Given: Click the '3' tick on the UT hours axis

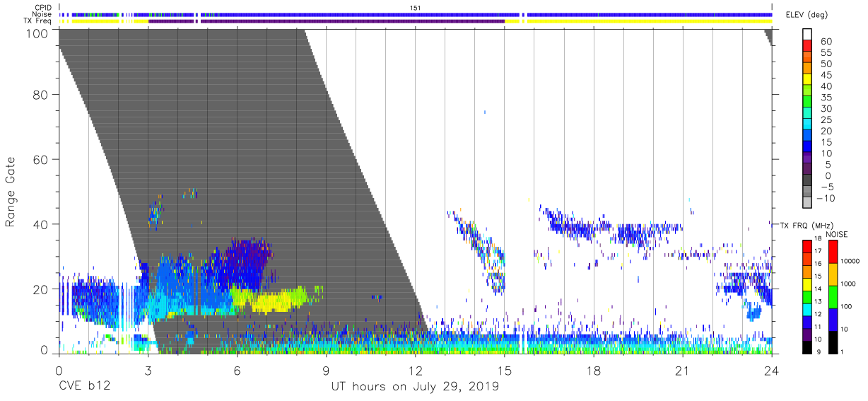Looking at the screenshot, I should [148, 370].
